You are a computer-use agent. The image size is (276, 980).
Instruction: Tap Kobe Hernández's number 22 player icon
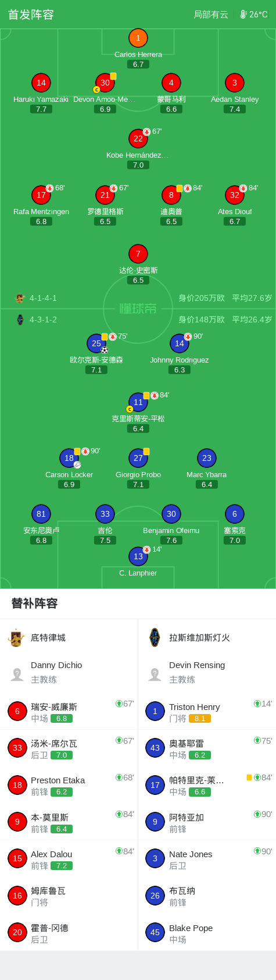[138, 139]
